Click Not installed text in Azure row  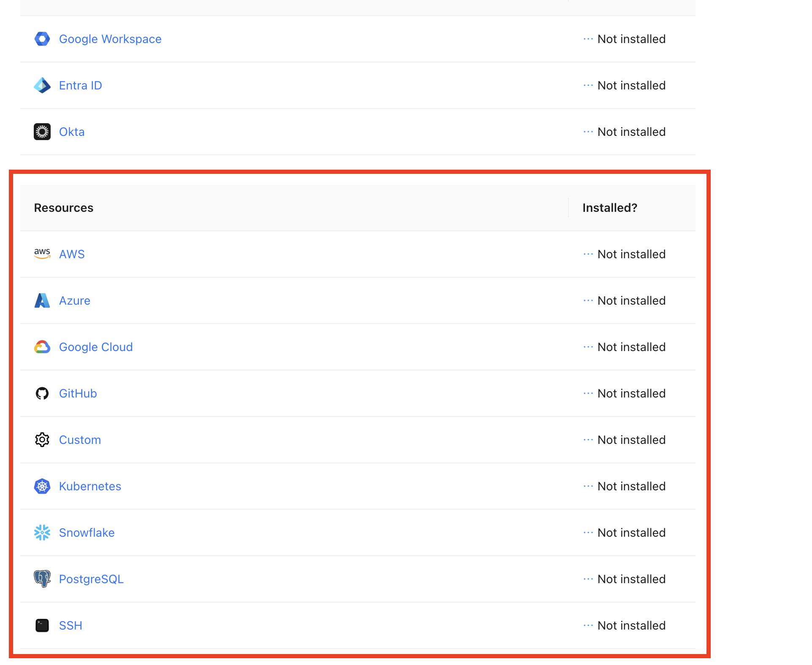coord(631,300)
